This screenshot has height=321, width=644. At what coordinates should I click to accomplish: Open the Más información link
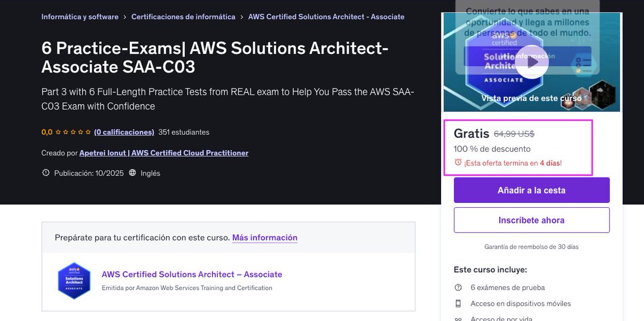265,237
